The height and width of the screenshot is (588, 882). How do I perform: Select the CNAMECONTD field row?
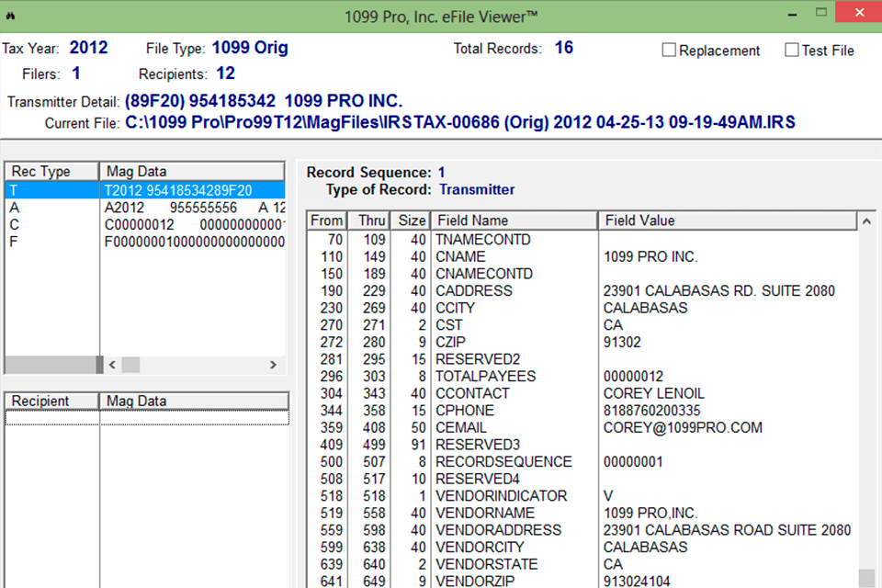click(x=582, y=274)
